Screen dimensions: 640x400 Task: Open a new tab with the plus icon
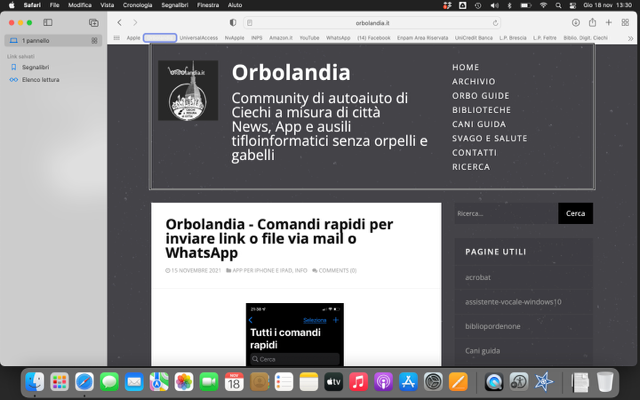(x=609, y=22)
